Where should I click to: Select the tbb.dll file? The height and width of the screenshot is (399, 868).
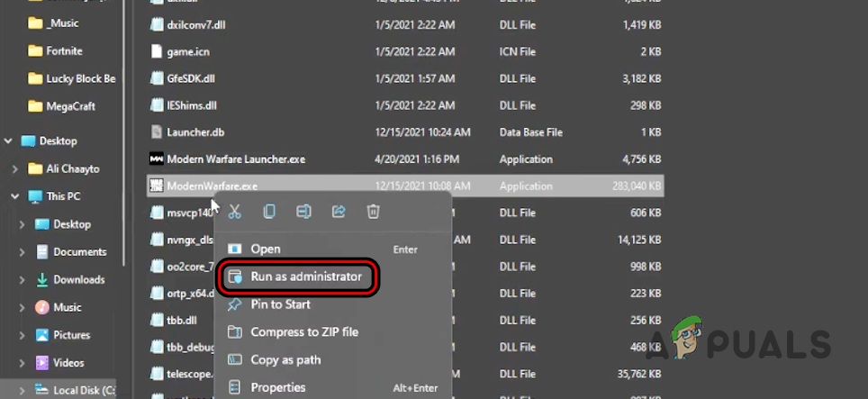pyautogui.click(x=182, y=321)
